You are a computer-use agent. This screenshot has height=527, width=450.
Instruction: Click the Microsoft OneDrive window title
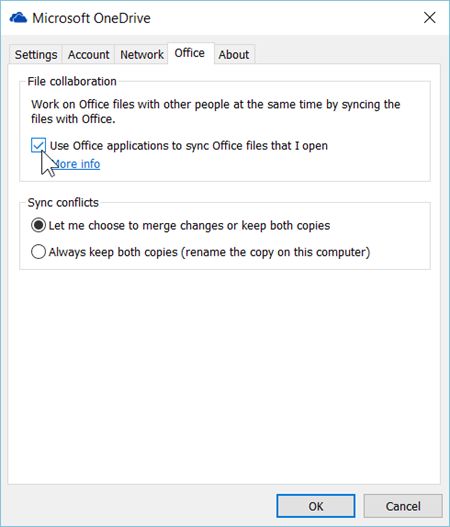(91, 18)
